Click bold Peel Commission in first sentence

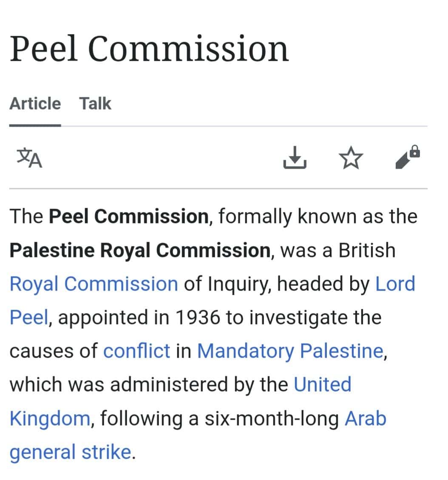129,217
